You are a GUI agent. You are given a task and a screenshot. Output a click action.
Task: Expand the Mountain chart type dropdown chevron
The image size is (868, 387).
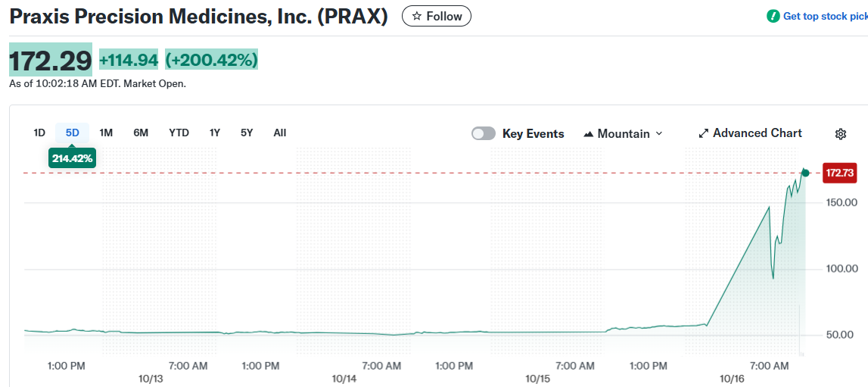(x=658, y=133)
